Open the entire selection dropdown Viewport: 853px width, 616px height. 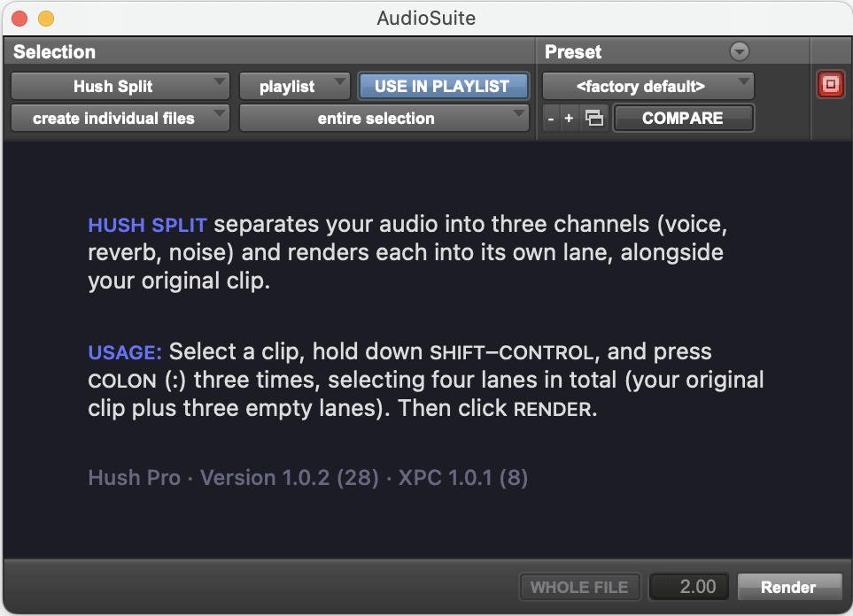click(x=384, y=118)
